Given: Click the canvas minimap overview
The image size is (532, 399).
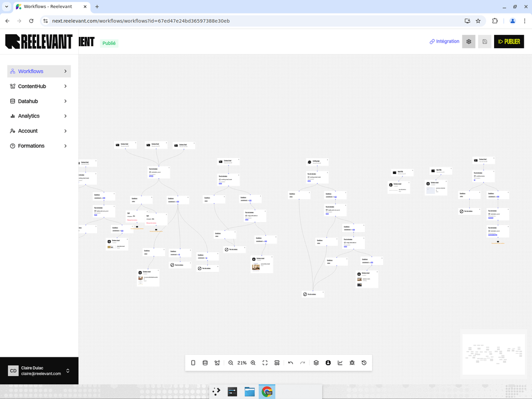Looking at the screenshot, I should [x=494, y=354].
